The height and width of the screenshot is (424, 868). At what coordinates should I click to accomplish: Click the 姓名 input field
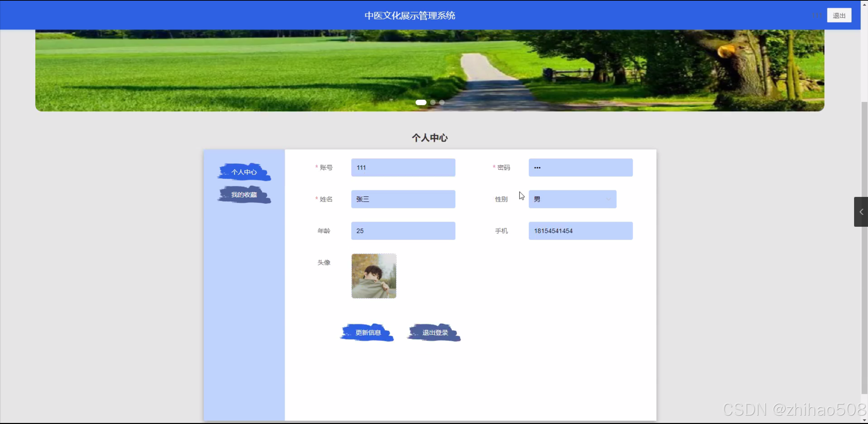point(403,199)
